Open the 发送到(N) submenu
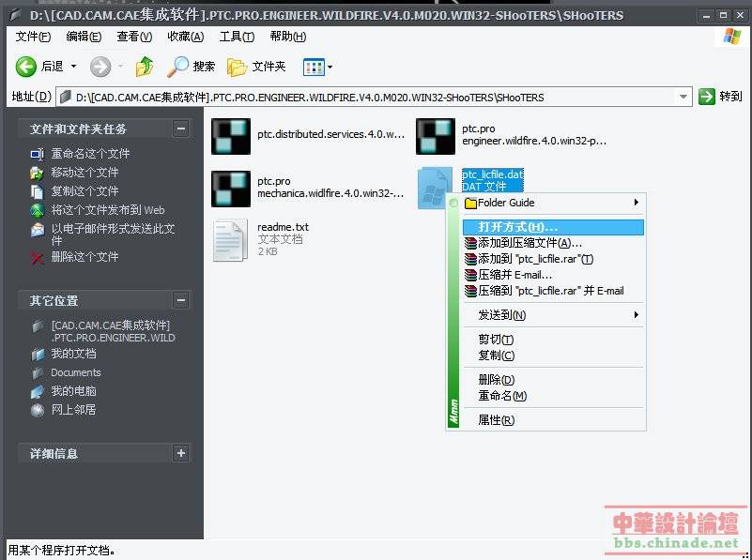The width and height of the screenshot is (752, 560). (553, 315)
